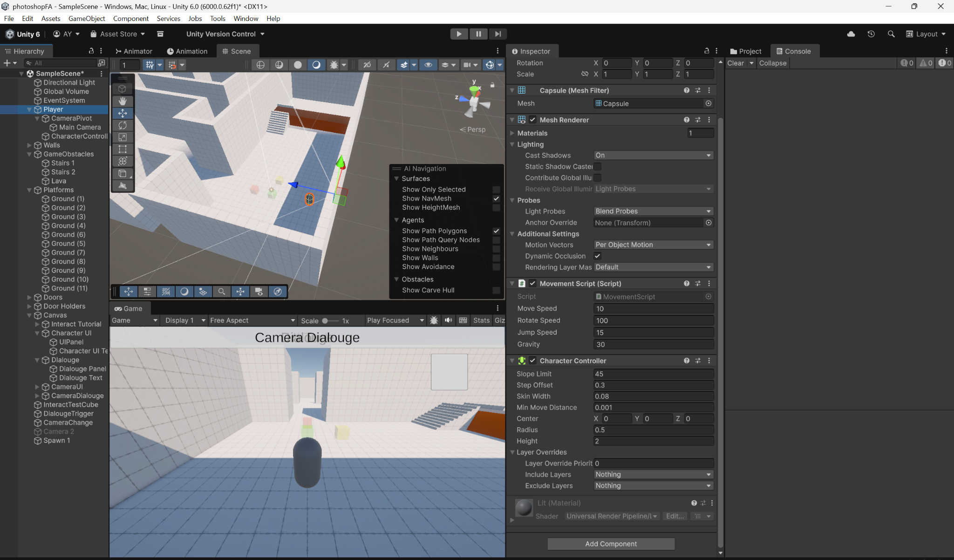Click the Hierarchy search field
The width and height of the screenshot is (954, 560).
pos(61,63)
